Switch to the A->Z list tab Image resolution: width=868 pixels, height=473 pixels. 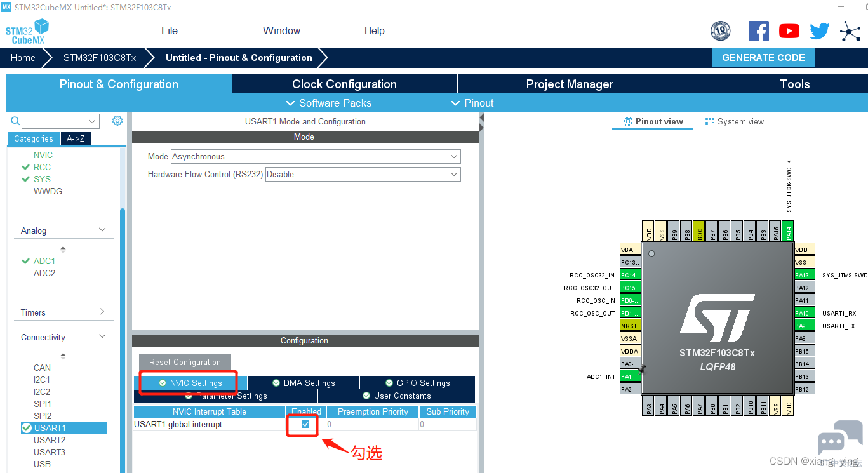(76, 138)
